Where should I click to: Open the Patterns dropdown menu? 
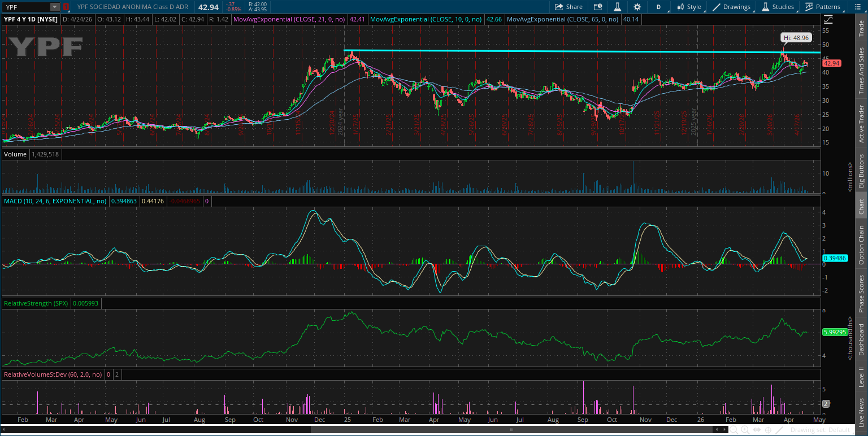point(823,7)
